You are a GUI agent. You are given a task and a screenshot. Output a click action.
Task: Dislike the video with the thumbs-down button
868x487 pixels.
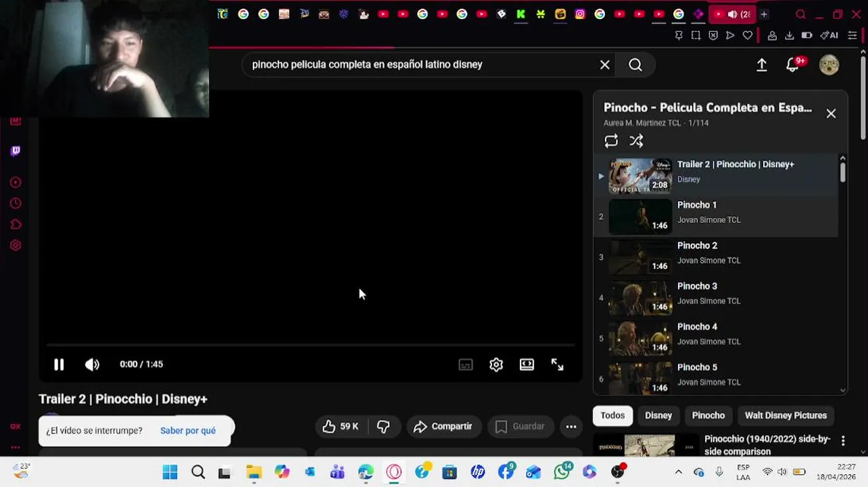pyautogui.click(x=383, y=426)
